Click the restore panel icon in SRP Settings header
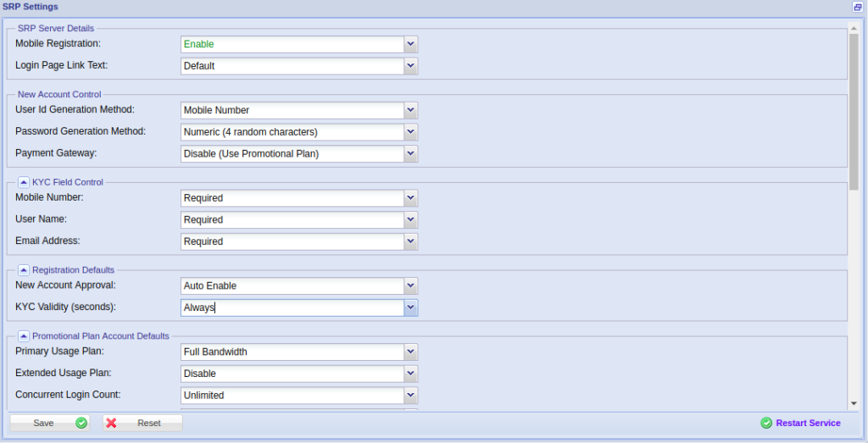The width and height of the screenshot is (868, 443). pos(857,7)
